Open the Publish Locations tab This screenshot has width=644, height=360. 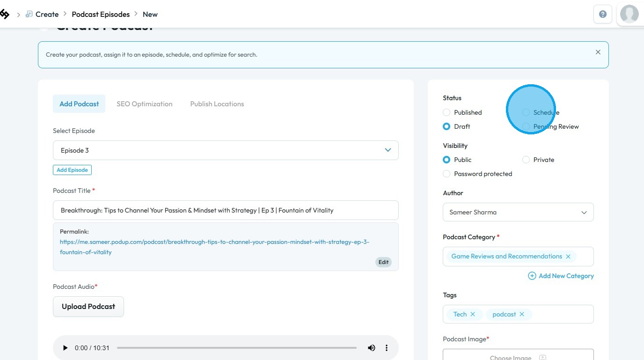[x=217, y=104]
